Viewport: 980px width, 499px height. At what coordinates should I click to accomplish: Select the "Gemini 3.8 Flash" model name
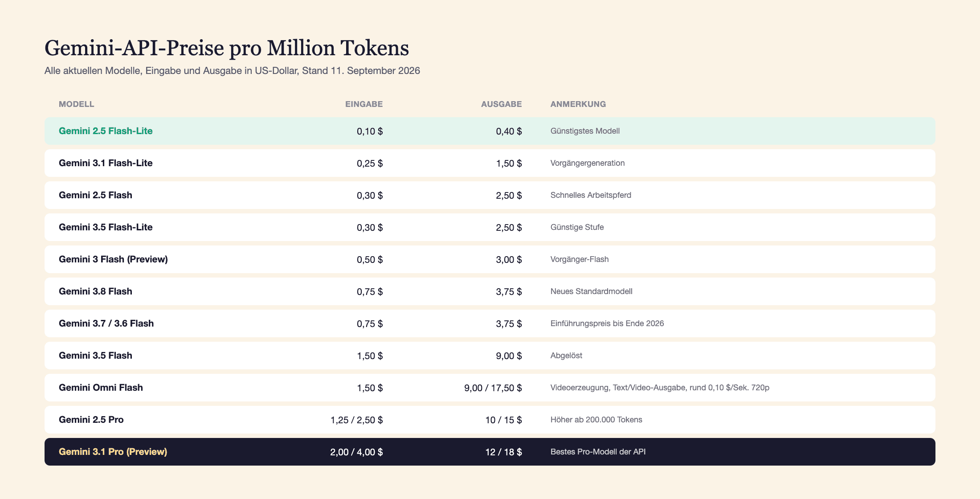(x=95, y=291)
